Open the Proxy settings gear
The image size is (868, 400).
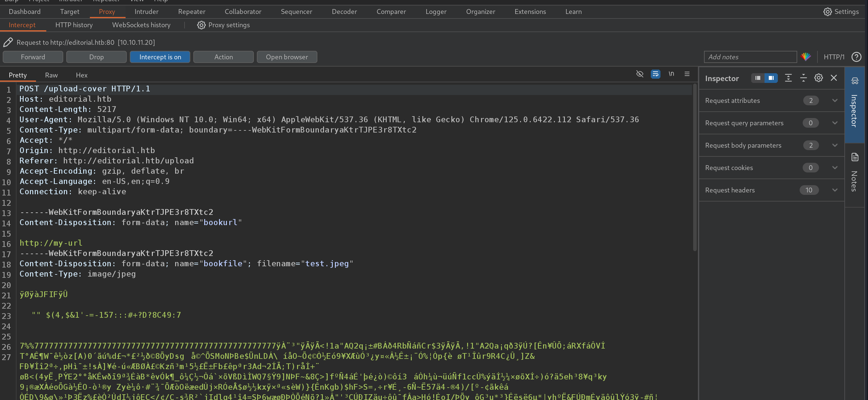click(224, 25)
